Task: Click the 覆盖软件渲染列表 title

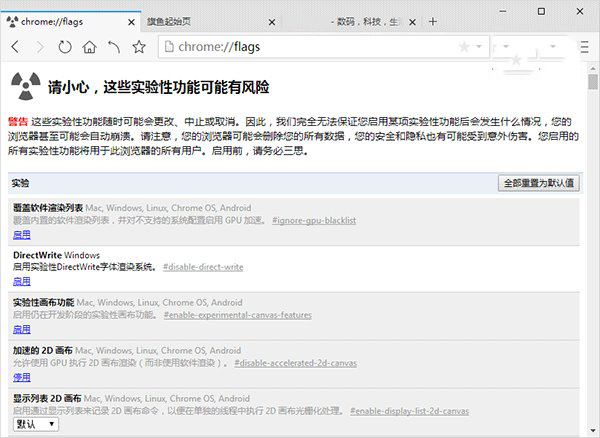Action: click(x=48, y=208)
